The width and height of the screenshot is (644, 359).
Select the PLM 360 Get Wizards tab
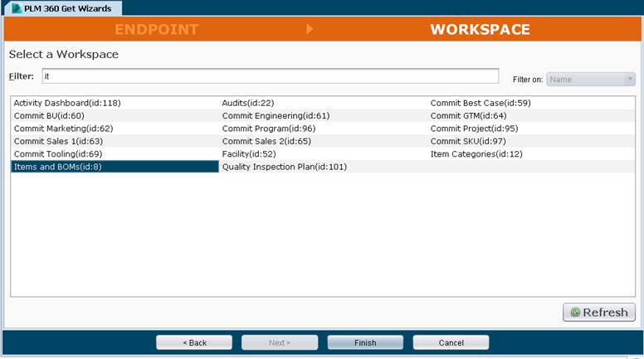click(x=62, y=8)
